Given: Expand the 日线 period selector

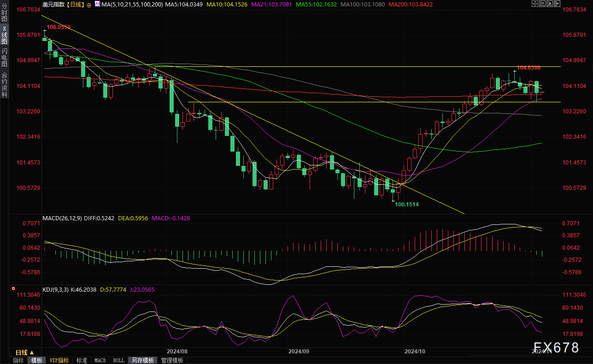Looking at the screenshot, I should 24,352.
